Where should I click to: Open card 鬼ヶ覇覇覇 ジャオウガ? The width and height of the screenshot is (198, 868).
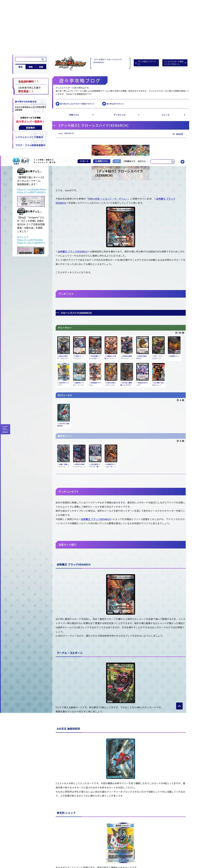[x=127, y=372]
